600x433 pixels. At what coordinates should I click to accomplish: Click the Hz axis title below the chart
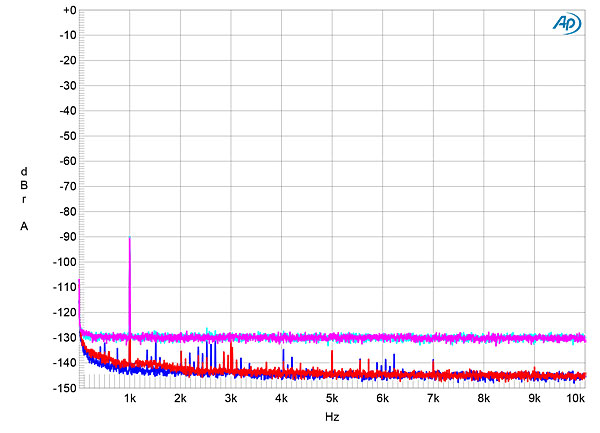tap(332, 415)
